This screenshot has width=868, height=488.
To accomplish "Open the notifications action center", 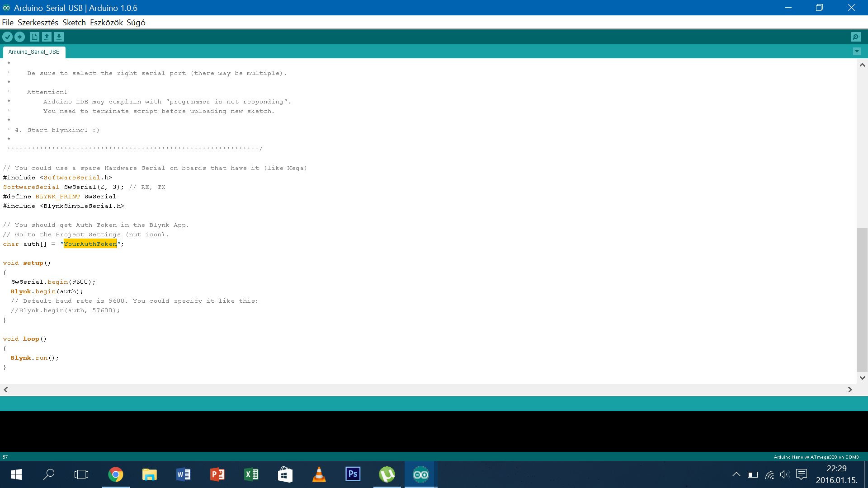I will point(802,474).
